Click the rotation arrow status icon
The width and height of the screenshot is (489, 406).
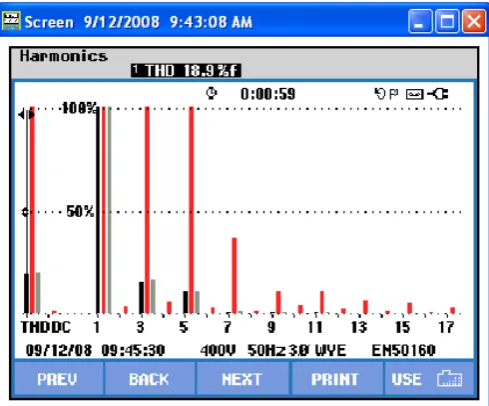[380, 94]
